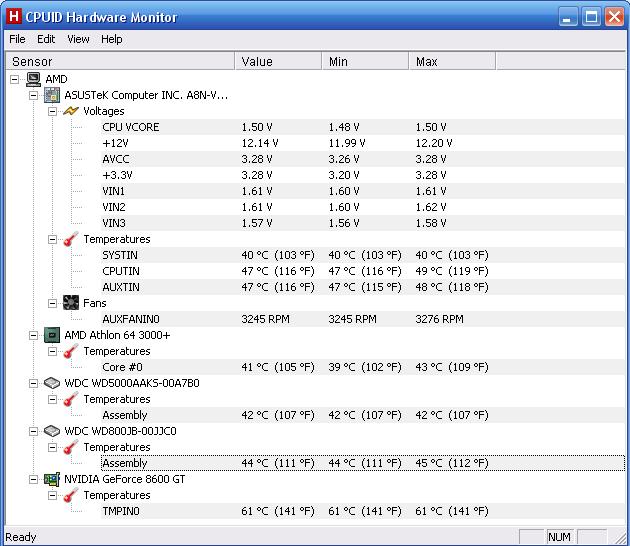The height and width of the screenshot is (546, 630).
Task: Collapse the Voltages group
Action: pos(52,111)
